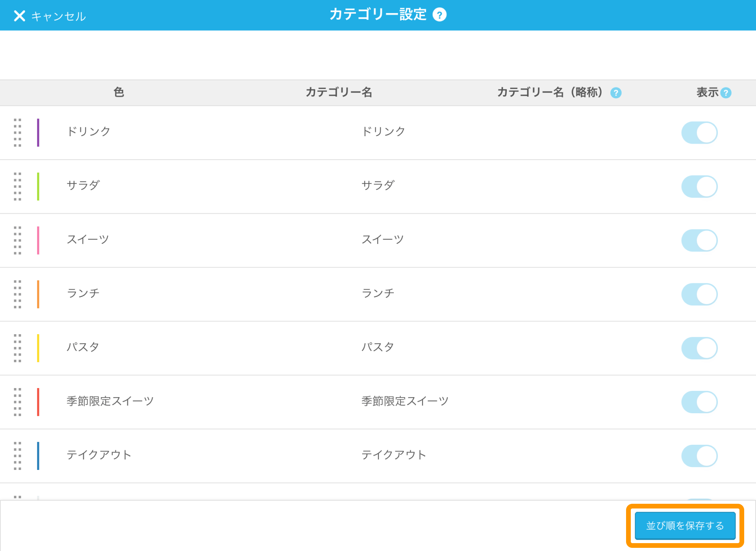This screenshot has width=756, height=551.
Task: Open help icon next to カテゴリー設定 title
Action: tap(439, 15)
